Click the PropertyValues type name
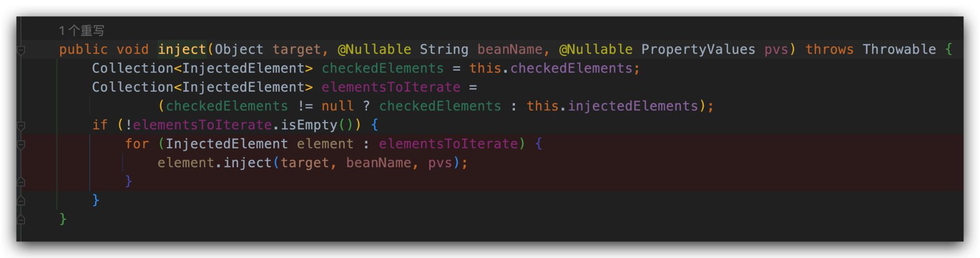980x258 pixels. (x=698, y=50)
